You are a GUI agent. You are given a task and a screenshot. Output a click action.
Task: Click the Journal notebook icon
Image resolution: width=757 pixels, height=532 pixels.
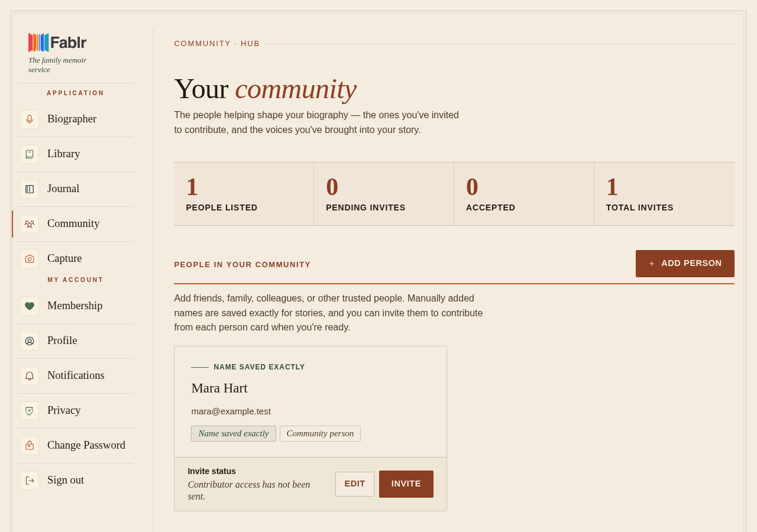30,189
